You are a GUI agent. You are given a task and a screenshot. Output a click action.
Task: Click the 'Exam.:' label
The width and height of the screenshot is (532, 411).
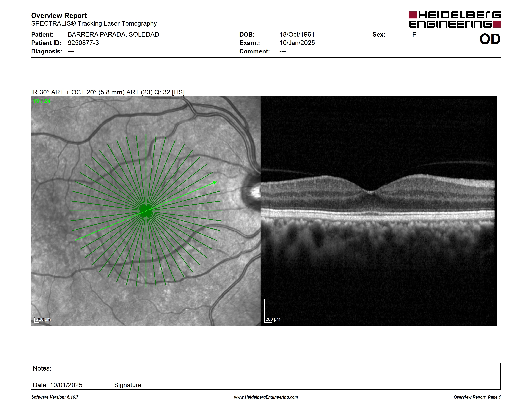250,43
